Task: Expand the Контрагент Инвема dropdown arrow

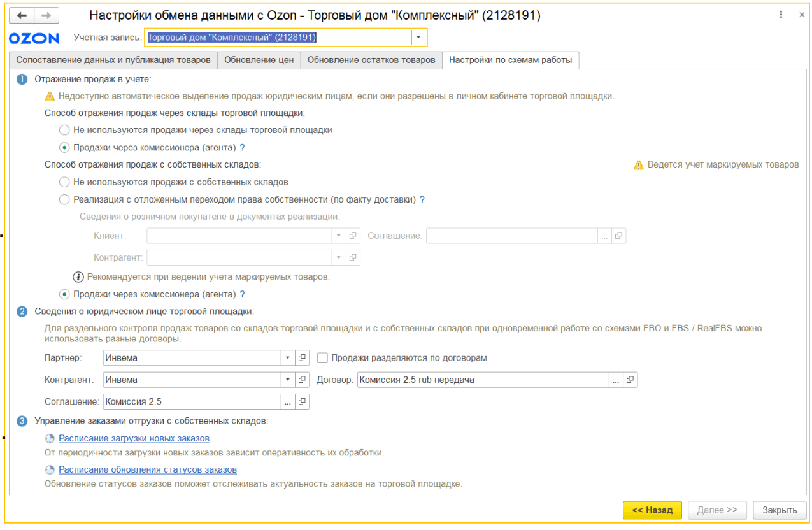Action: tap(288, 380)
